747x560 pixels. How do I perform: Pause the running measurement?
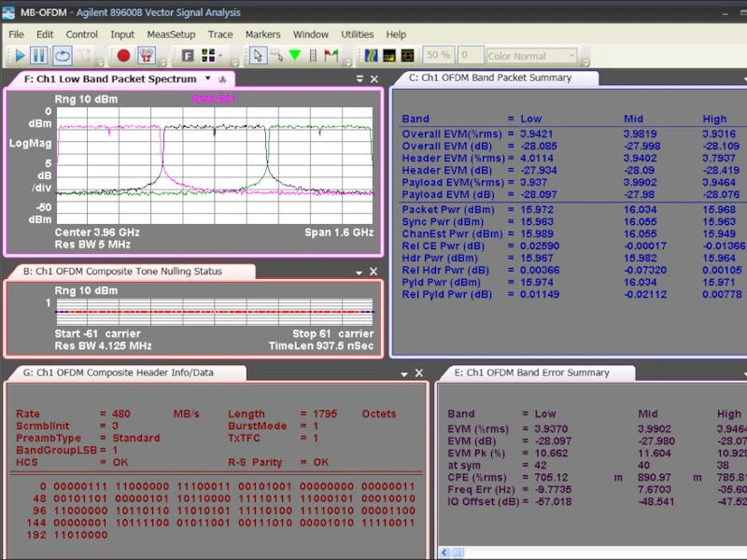[x=39, y=56]
